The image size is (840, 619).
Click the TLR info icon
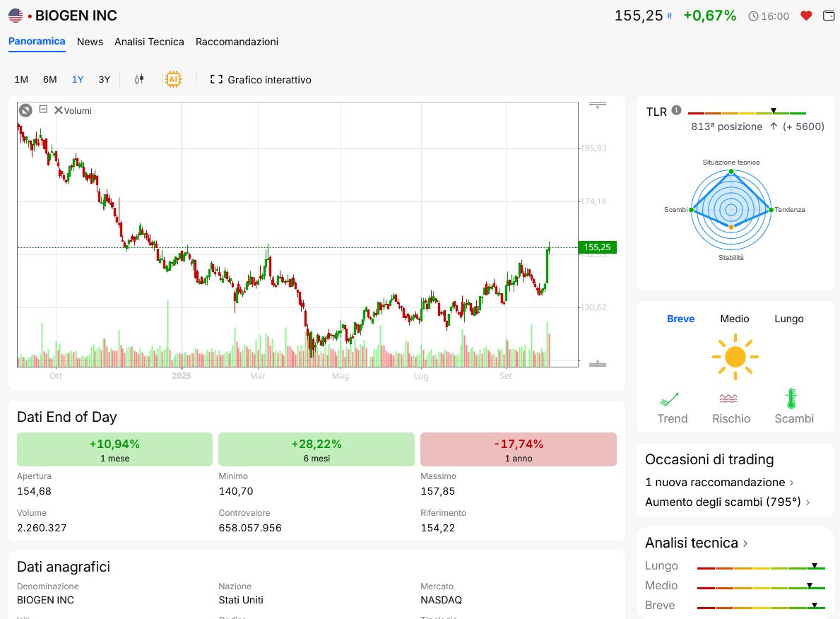click(676, 110)
